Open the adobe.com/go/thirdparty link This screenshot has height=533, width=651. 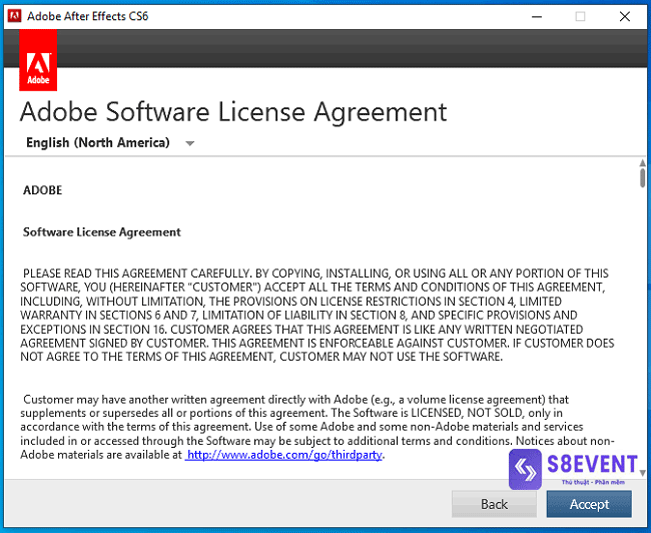(284, 455)
